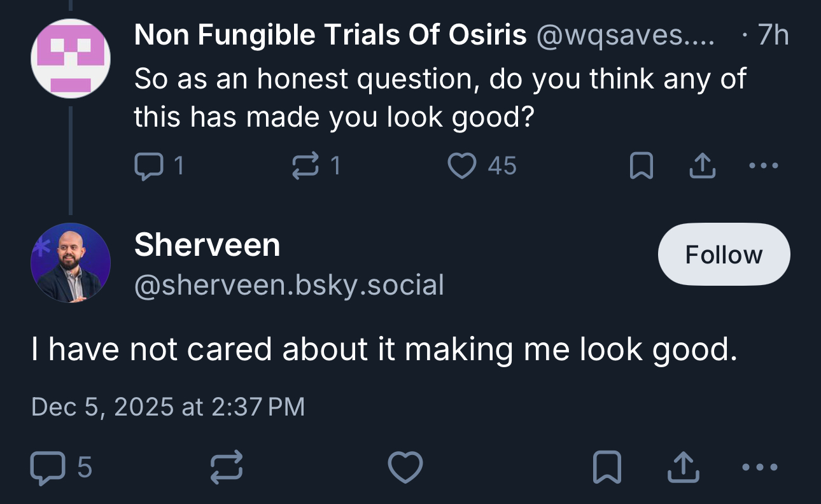Open the @sherveen.bsky.social handle link
The width and height of the screenshot is (821, 504).
[x=289, y=285]
